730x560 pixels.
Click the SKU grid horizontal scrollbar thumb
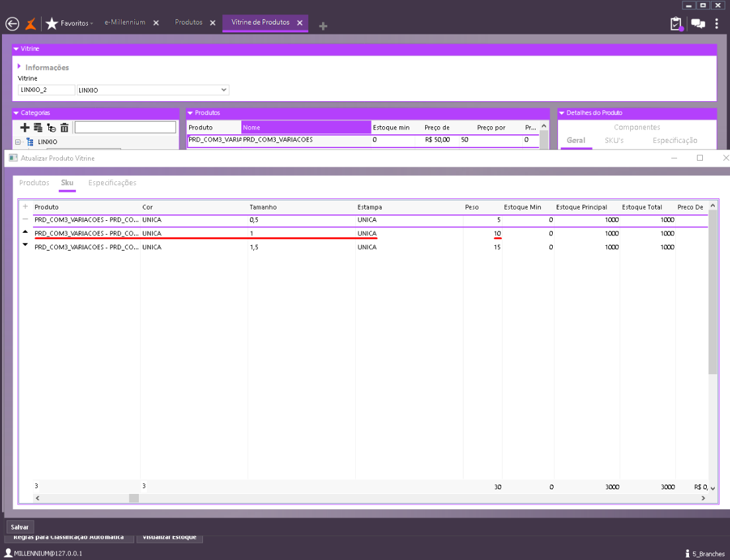pos(134,498)
